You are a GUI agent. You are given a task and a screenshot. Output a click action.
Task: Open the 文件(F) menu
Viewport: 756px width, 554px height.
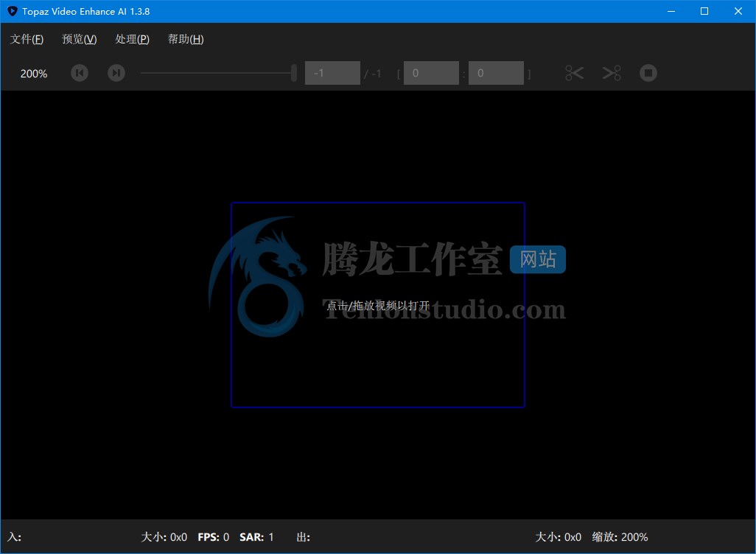pos(27,39)
